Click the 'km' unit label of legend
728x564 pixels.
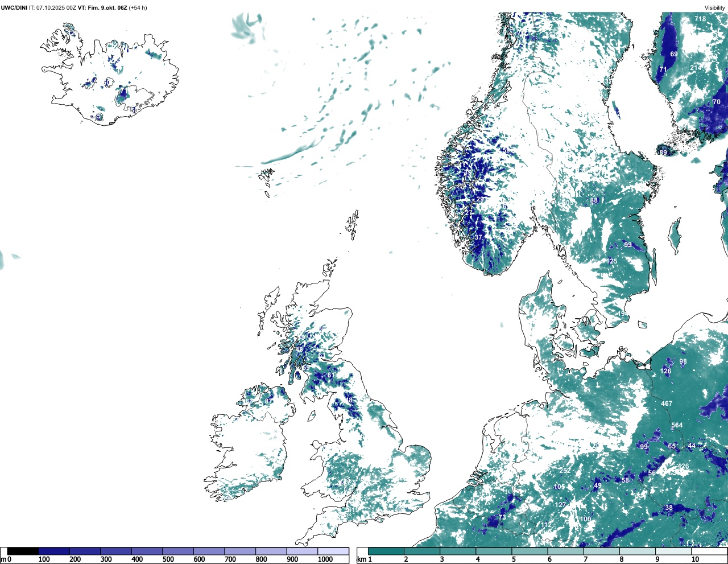(x=361, y=559)
